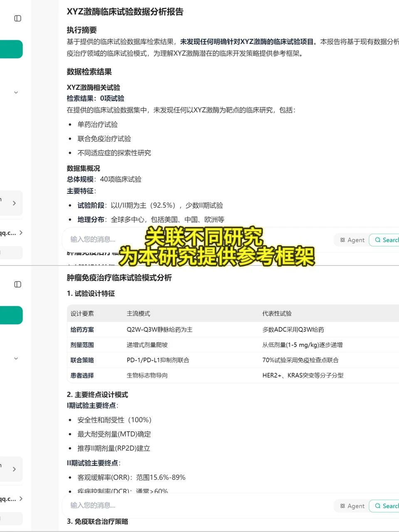Click Agent button in 肿瘤免疫治疗 analysis panel

[352, 506]
